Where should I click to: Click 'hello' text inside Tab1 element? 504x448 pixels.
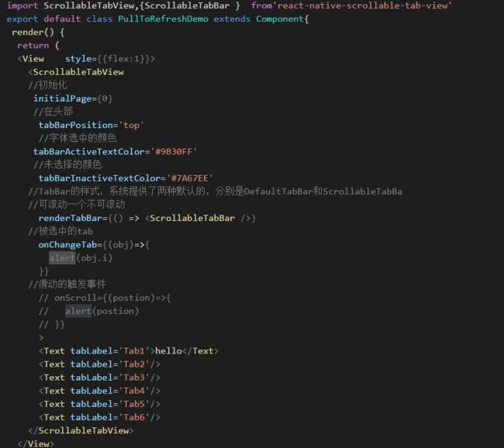pyautogui.click(x=168, y=351)
